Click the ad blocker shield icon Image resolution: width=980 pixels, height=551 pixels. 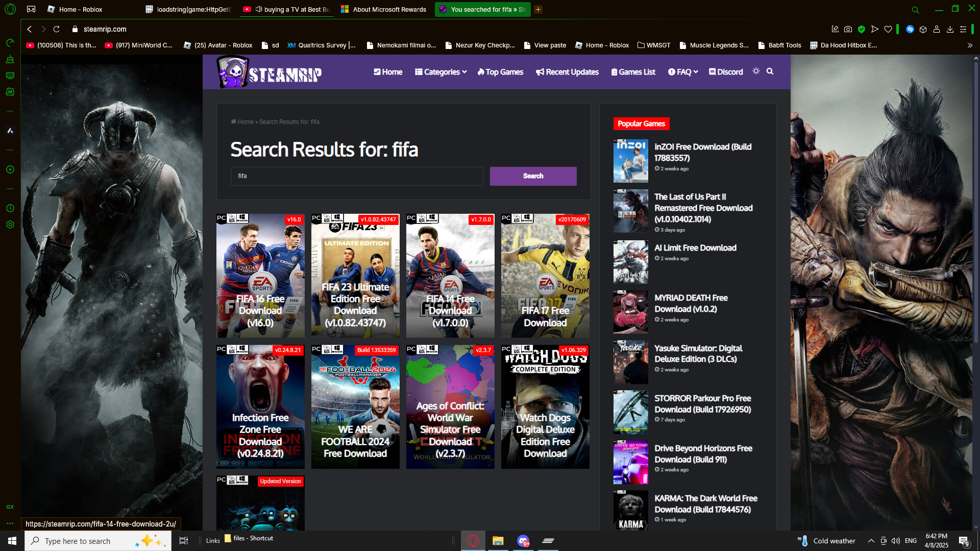click(862, 29)
